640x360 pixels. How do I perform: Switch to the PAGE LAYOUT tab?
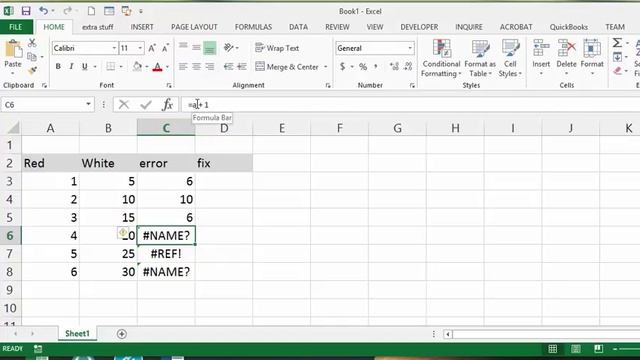coord(194,27)
